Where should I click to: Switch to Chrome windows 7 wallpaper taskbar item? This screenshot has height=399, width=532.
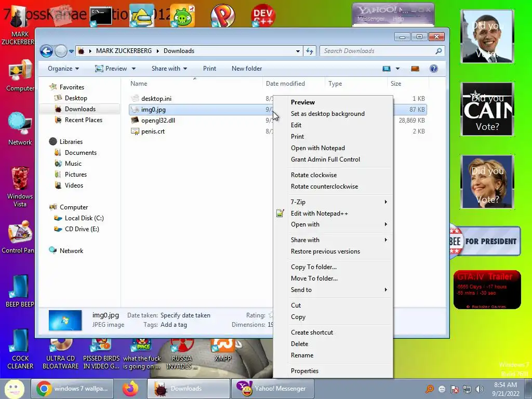click(x=72, y=389)
